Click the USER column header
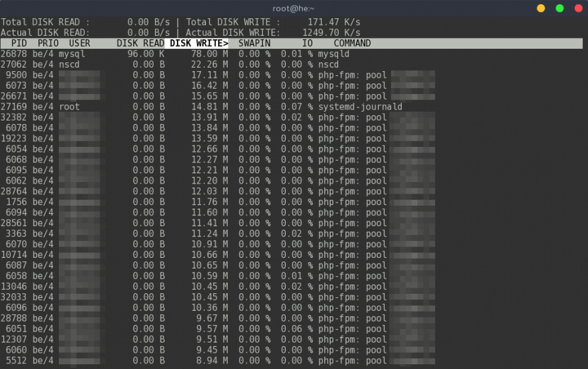This screenshot has height=369, width=588. coord(79,43)
